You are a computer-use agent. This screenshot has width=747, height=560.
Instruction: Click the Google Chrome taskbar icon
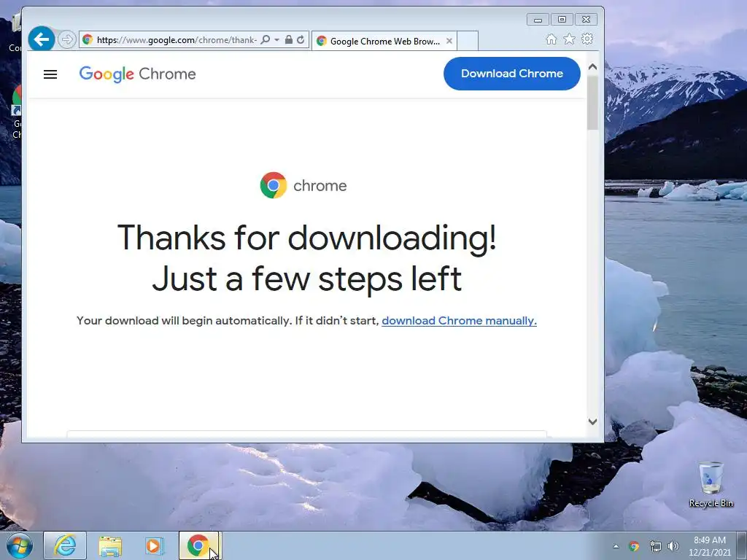[x=199, y=545]
